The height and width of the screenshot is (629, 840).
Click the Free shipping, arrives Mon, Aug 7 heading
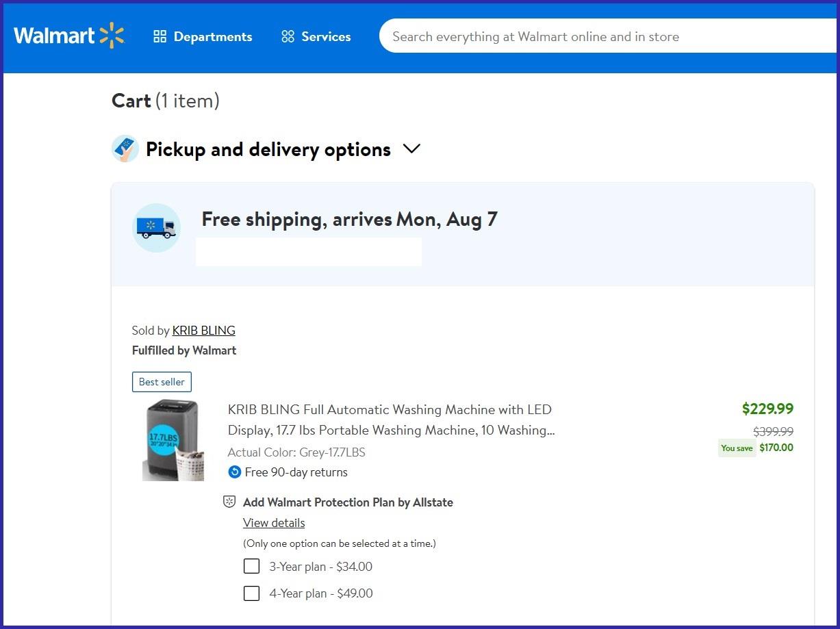click(349, 220)
